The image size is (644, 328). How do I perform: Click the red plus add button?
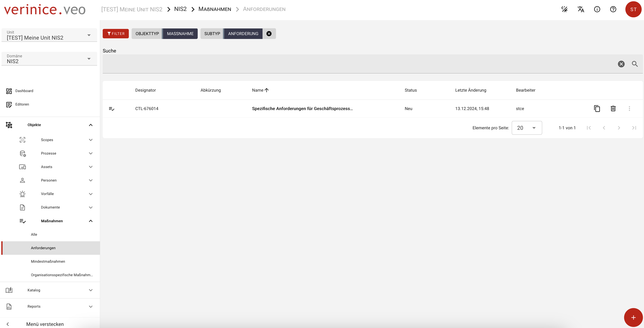[x=633, y=318]
